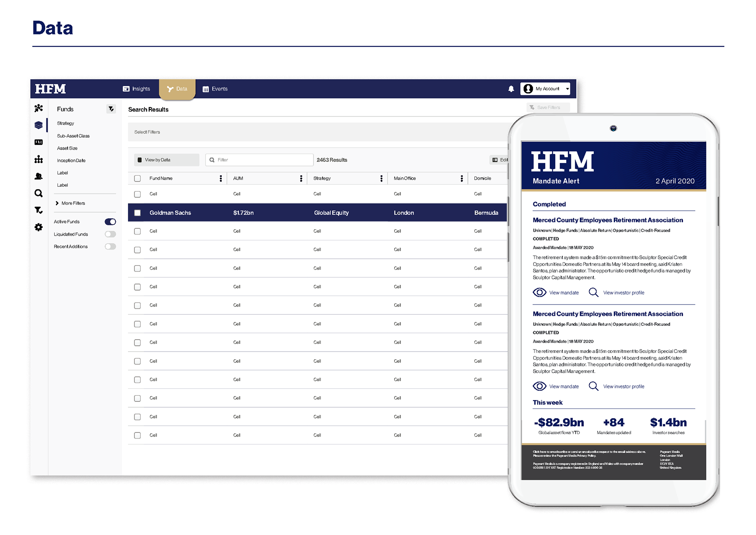The height and width of the screenshot is (535, 756).
Task: Click the Mandate Alert title on phone
Action: click(x=556, y=181)
